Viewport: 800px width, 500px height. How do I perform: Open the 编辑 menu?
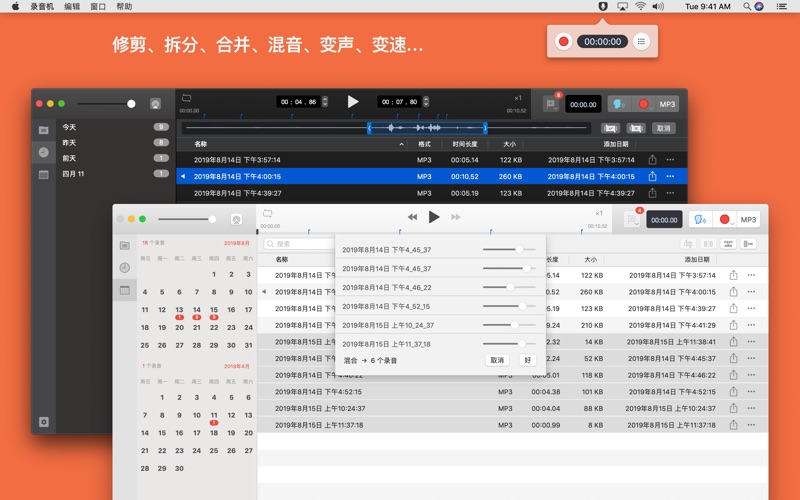coord(72,6)
